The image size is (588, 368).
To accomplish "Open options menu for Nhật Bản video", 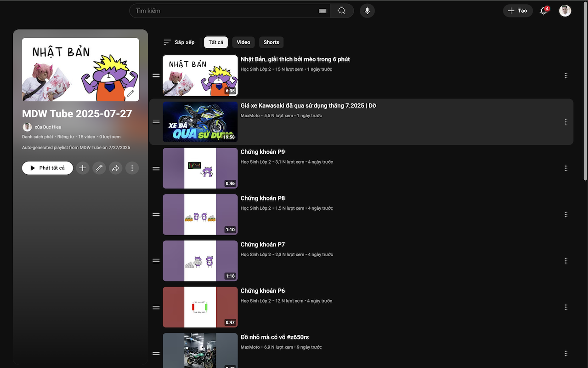I will 565,75.
